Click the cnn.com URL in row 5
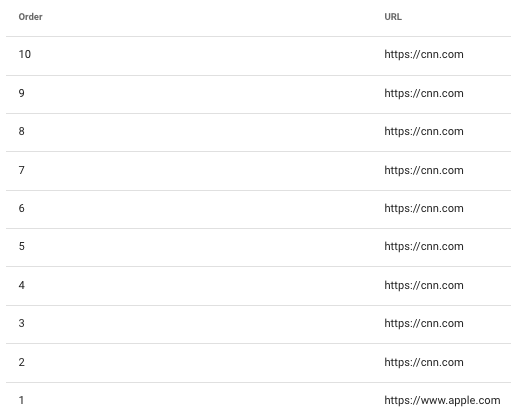 (424, 246)
